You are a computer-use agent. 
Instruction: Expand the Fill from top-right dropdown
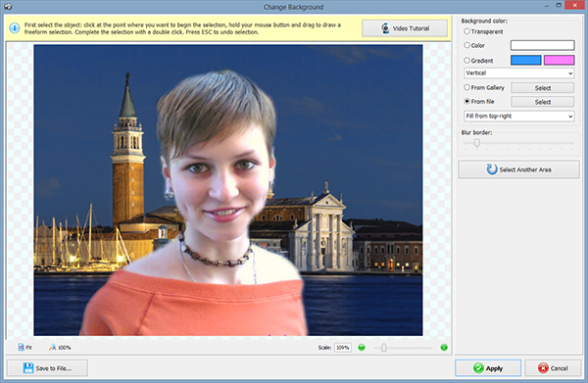point(519,117)
